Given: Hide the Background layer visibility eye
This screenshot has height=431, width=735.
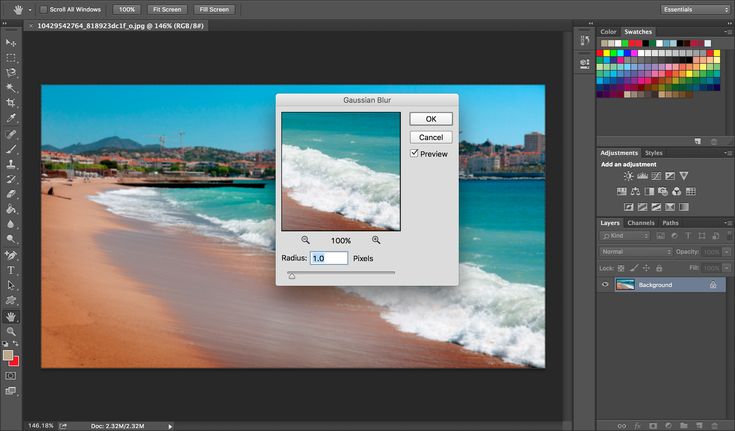Looking at the screenshot, I should [605, 285].
